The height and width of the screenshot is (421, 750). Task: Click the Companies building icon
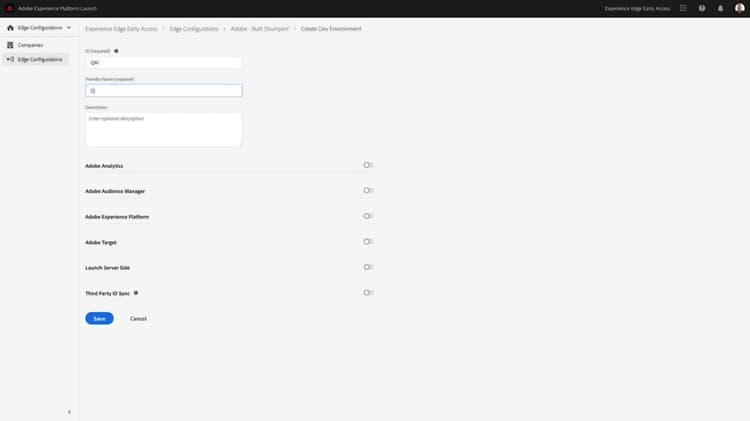point(10,45)
